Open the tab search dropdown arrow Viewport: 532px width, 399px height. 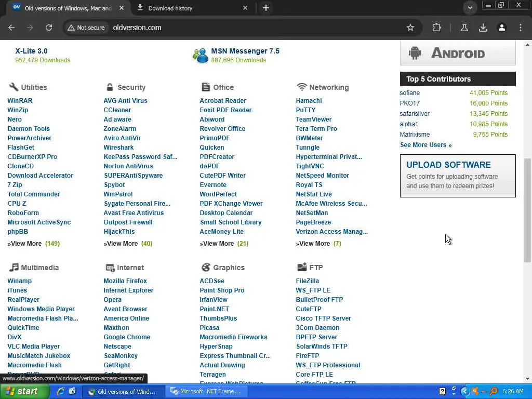pos(470,8)
